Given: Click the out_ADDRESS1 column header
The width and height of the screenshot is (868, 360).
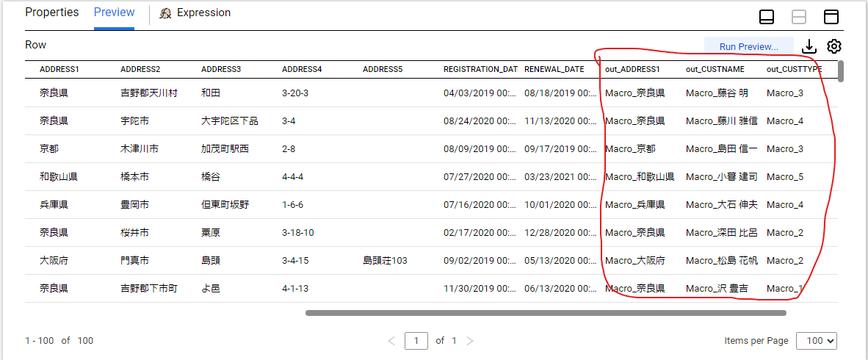Looking at the screenshot, I should point(633,69).
